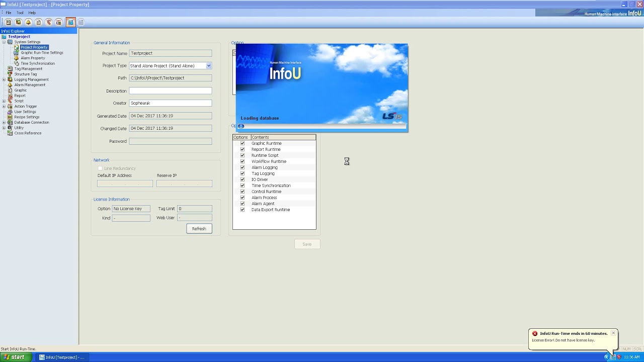This screenshot has height=362, width=644.
Task: Click the Alarm Management bell icon
Action: 10,85
